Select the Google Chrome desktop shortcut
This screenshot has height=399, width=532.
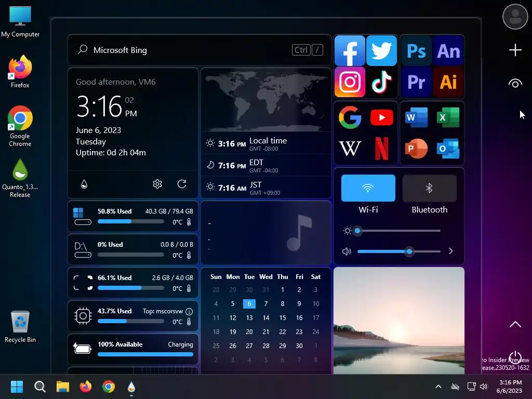[x=20, y=126]
